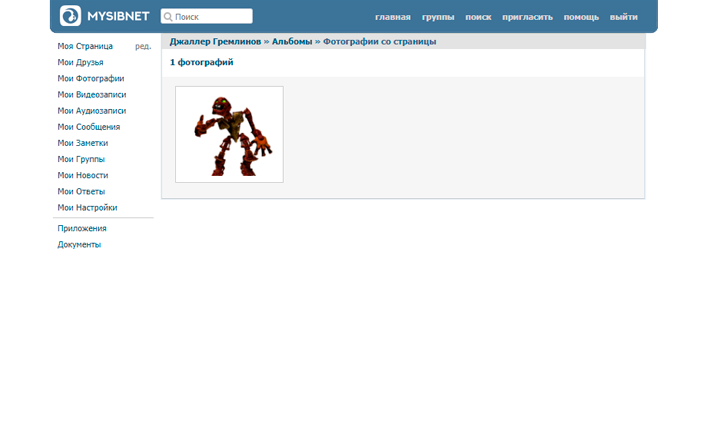Open the группы header menu
The image size is (710, 445).
(x=437, y=17)
